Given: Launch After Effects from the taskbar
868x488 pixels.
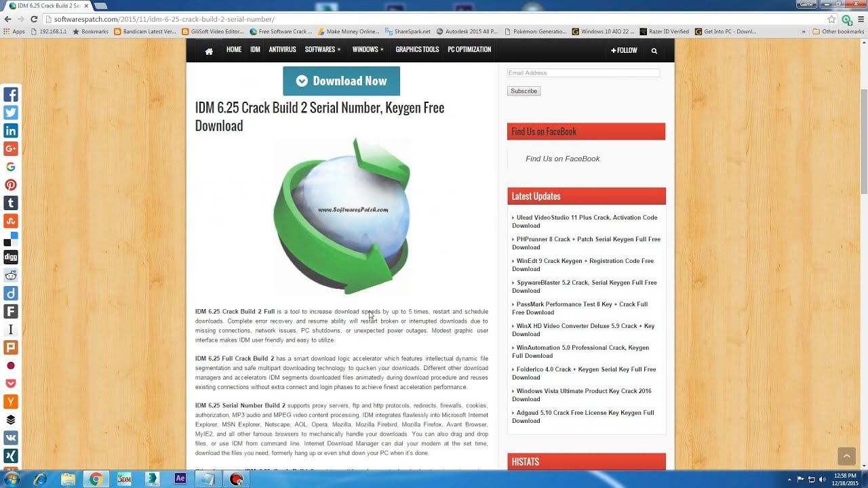Looking at the screenshot, I should [180, 479].
